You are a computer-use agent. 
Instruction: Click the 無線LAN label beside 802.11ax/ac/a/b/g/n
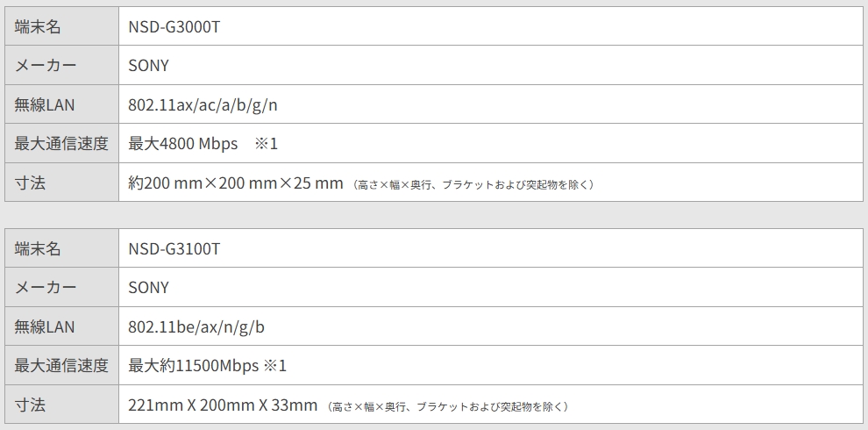[x=45, y=104]
